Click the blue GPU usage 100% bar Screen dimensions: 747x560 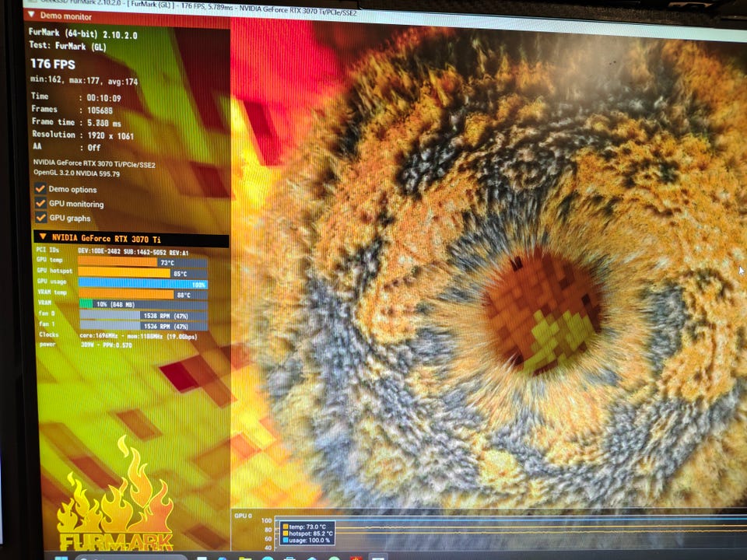pyautogui.click(x=142, y=284)
